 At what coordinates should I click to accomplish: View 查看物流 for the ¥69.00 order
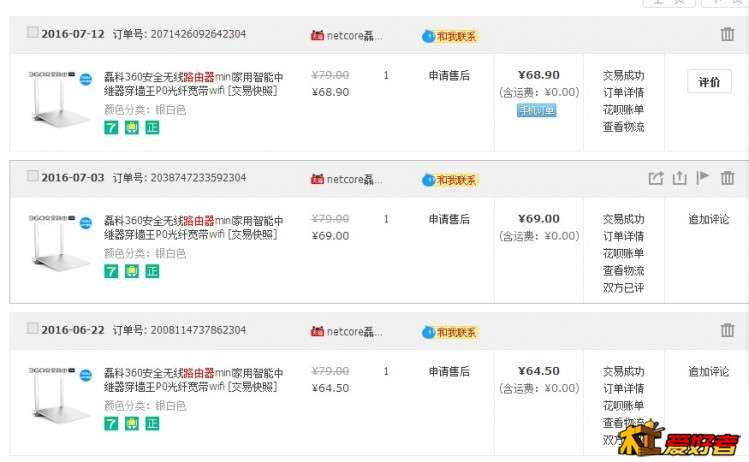[x=623, y=271]
